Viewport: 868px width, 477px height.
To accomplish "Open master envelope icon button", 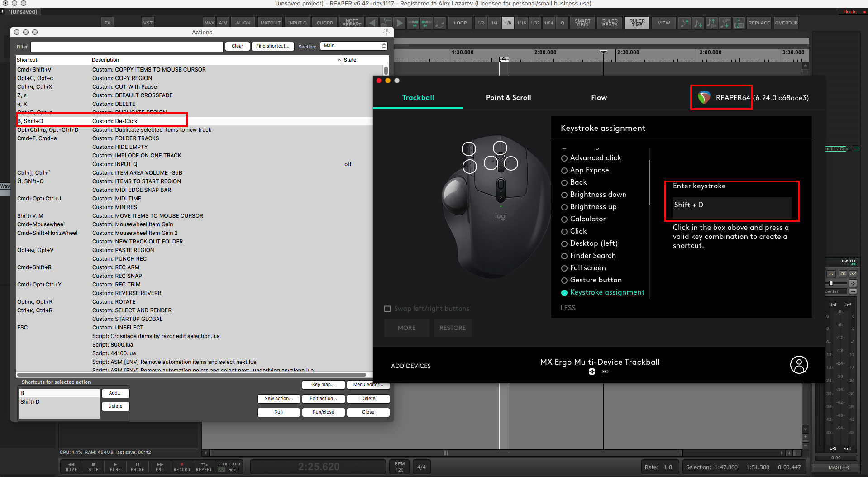I will click(853, 274).
